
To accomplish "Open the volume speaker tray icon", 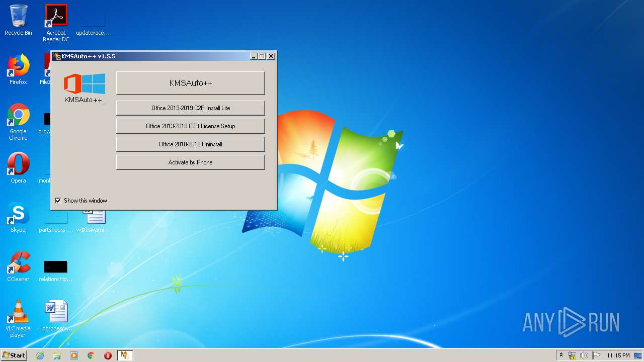I will pos(584,355).
